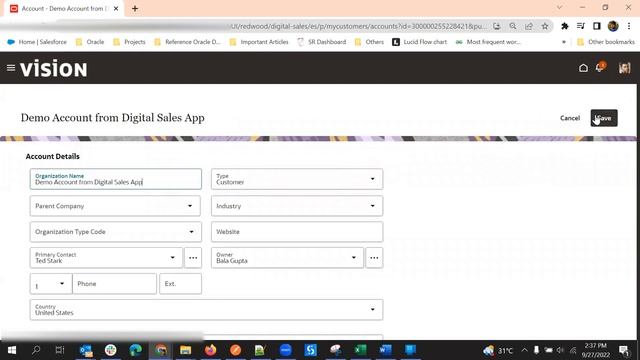
Task: Open Excel from the taskbar
Action: pos(360,350)
